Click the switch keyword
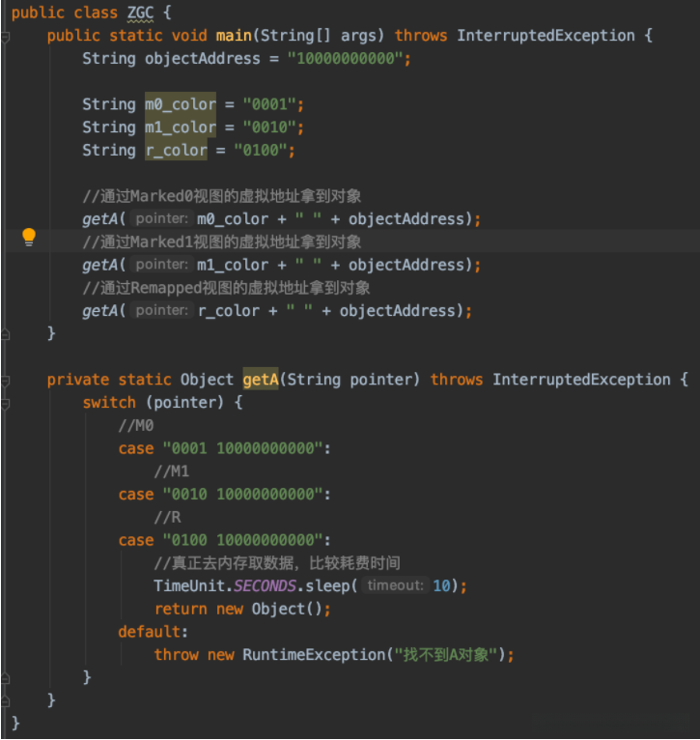The height and width of the screenshot is (740, 700). [109, 403]
